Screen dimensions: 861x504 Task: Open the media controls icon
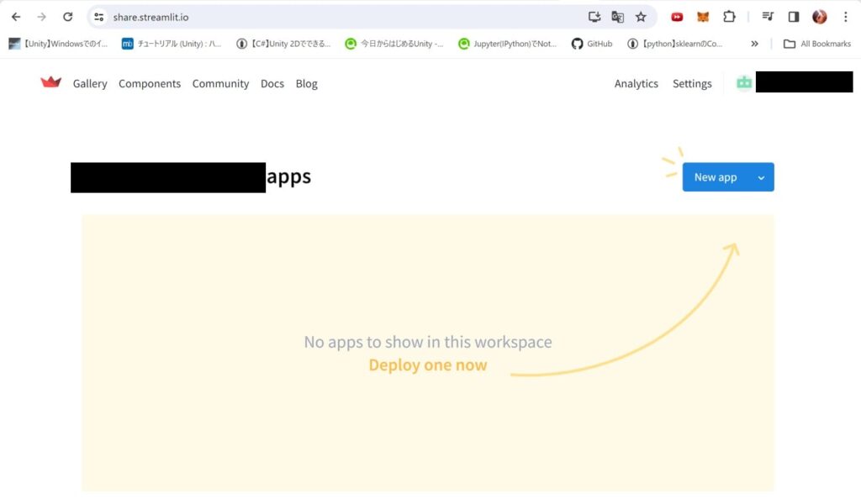pos(768,17)
